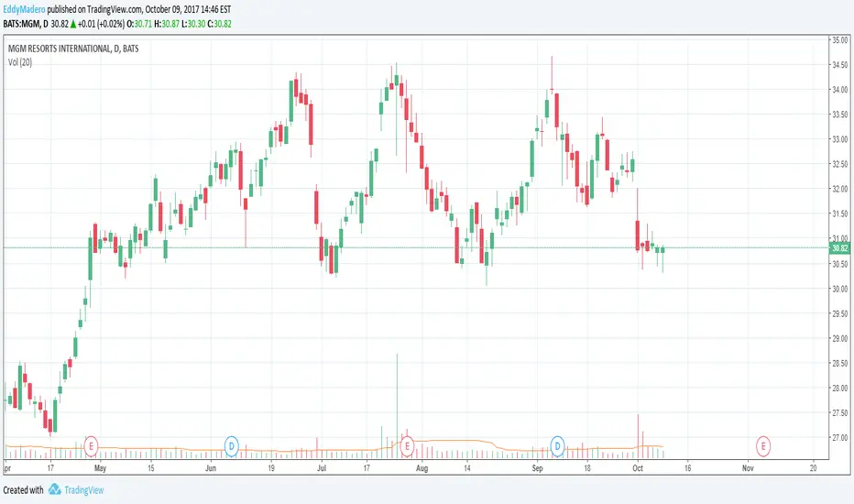Click the 'Nov' date axis label
The width and height of the screenshot is (854, 504).
click(748, 468)
